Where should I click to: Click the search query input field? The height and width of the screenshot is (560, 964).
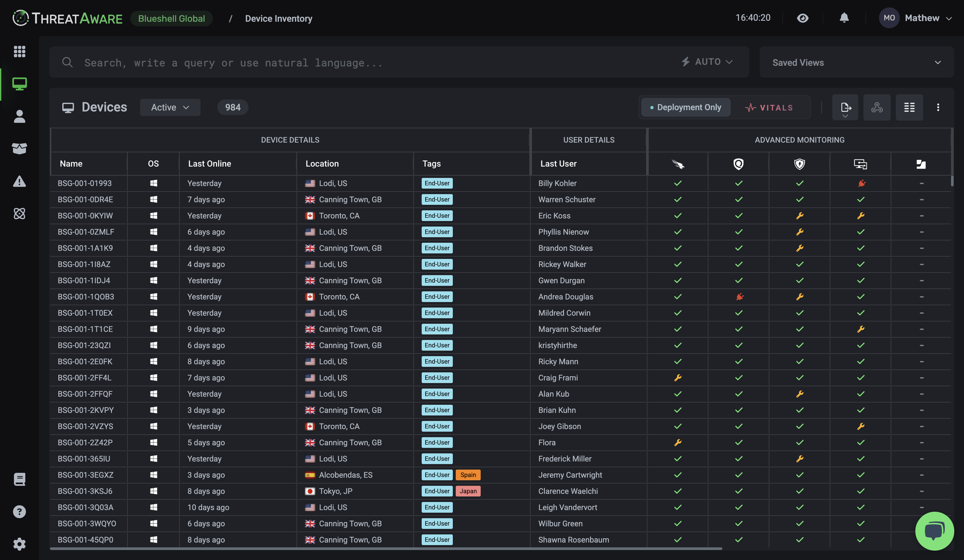(344, 62)
